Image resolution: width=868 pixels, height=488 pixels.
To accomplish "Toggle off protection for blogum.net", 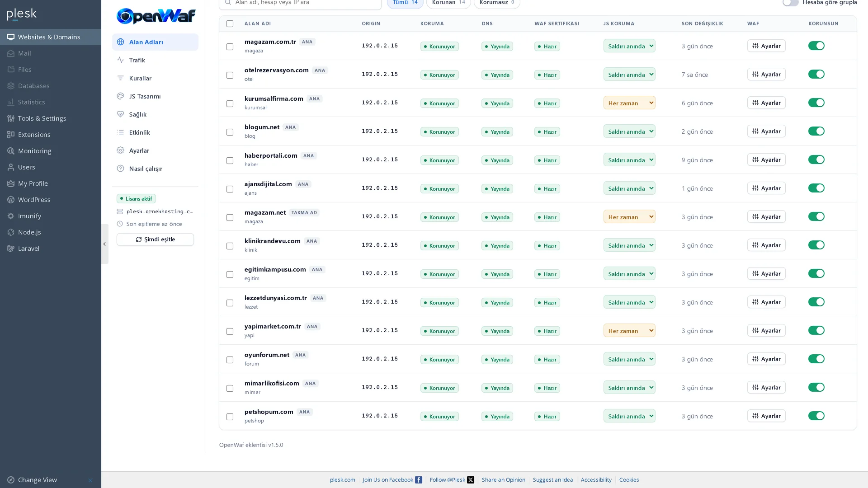I will pyautogui.click(x=816, y=131).
